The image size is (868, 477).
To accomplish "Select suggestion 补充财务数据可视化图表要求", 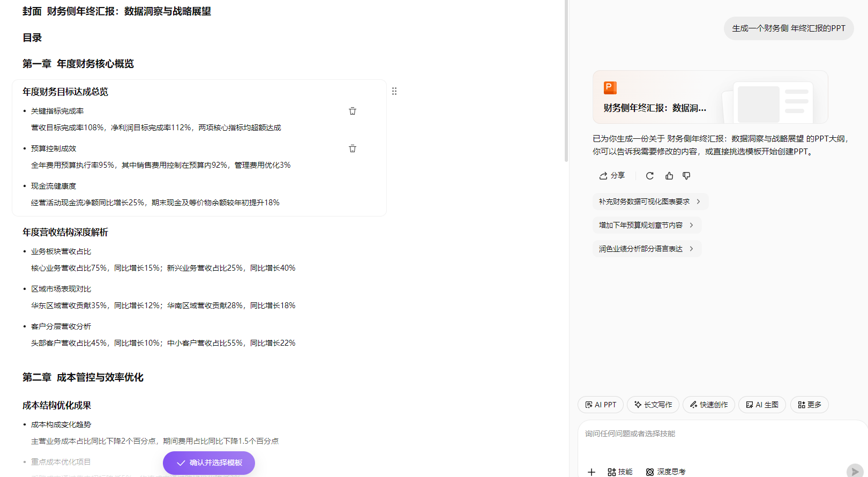I will pyautogui.click(x=650, y=202).
